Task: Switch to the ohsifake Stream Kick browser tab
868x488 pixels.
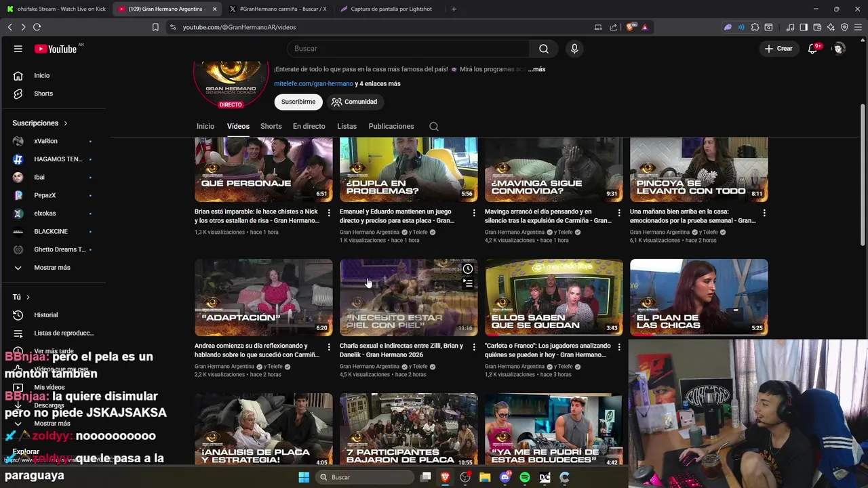Action: coord(57,9)
